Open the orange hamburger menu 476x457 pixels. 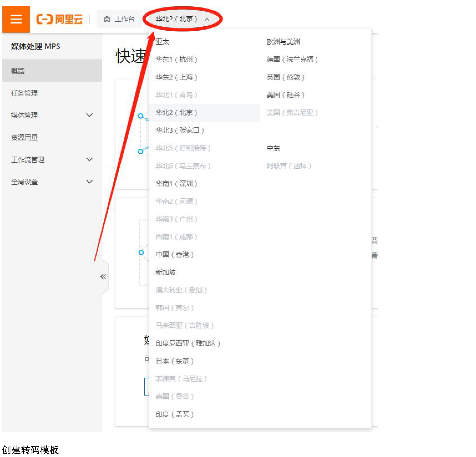pos(16,19)
